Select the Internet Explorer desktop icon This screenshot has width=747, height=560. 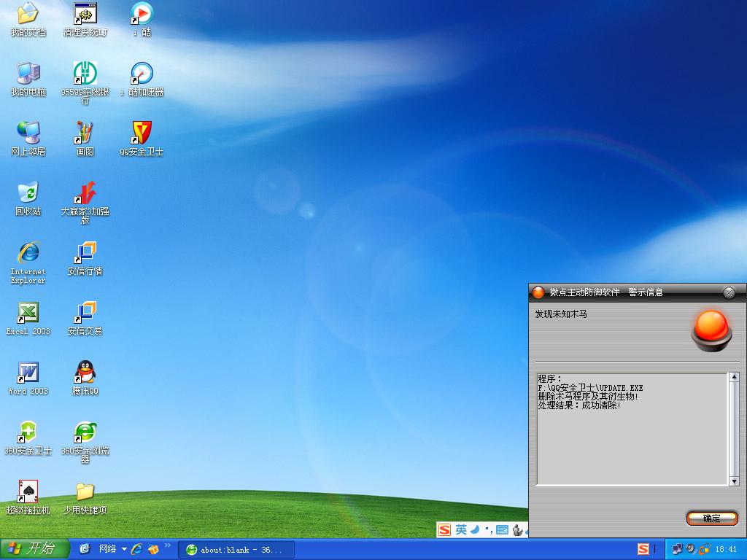pos(28,262)
